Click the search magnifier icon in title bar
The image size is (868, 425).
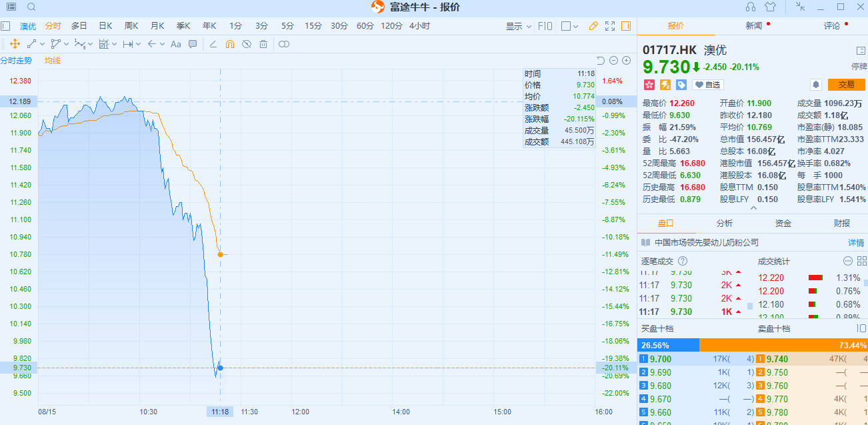click(x=31, y=7)
